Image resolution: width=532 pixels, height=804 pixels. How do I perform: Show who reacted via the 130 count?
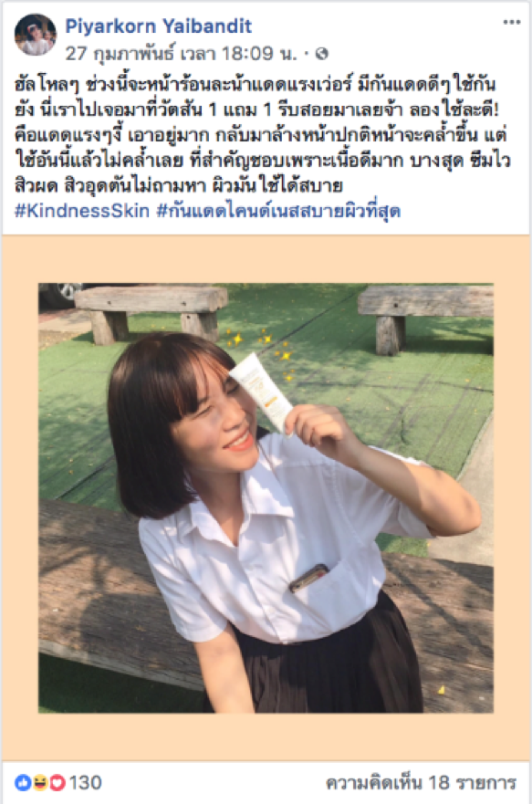pos(85,782)
